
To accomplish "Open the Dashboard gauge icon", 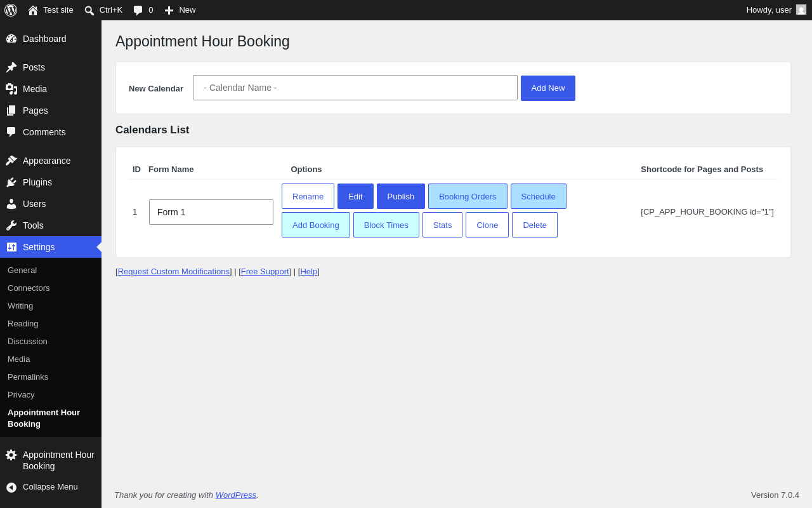I will tap(11, 39).
